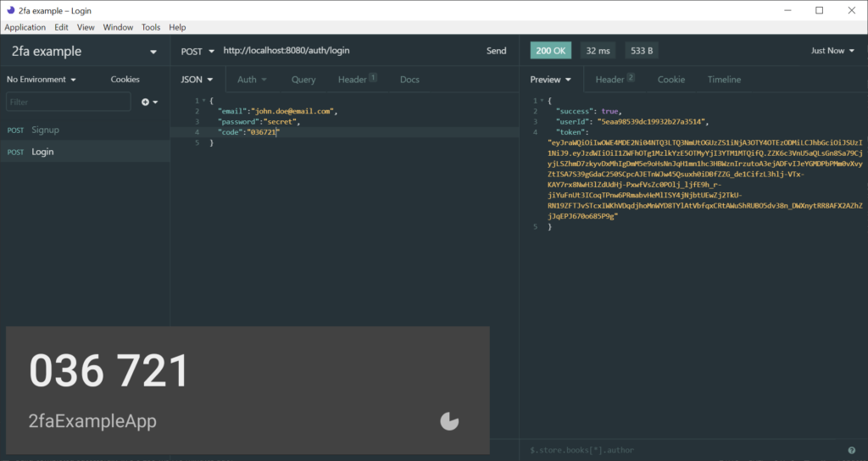The height and width of the screenshot is (461, 868).
Task: Click the Header tab count badge in request pane
Action: coord(372,78)
